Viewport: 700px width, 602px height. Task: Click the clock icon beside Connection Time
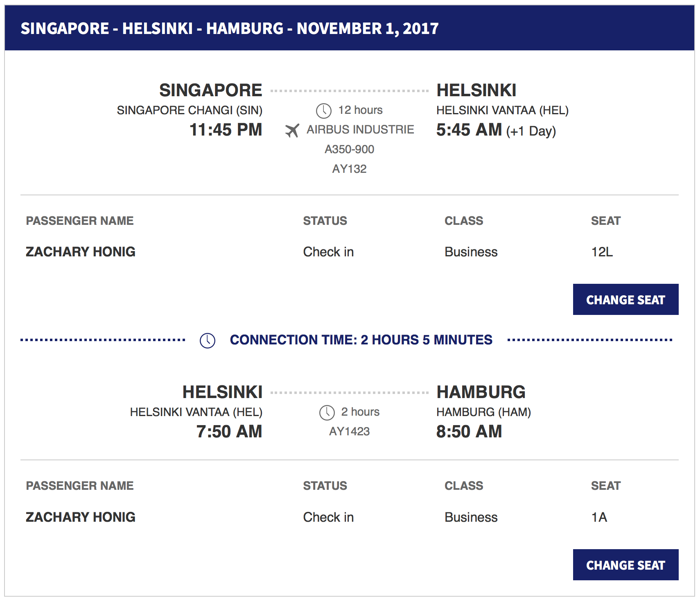point(208,340)
